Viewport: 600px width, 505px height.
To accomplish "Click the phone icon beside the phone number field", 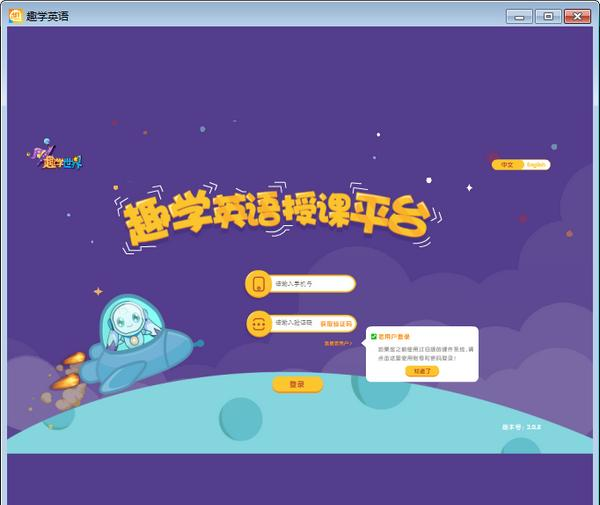I will [259, 284].
